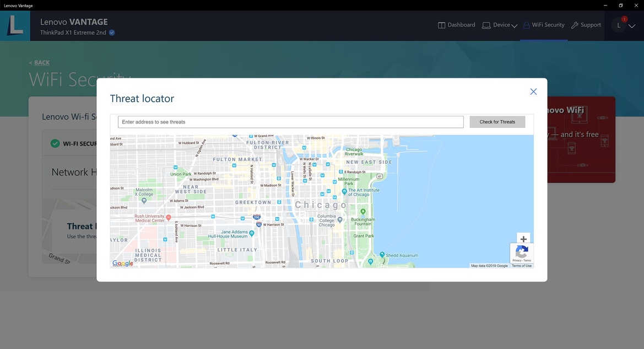Click the Millennium Park map label

click(348, 181)
